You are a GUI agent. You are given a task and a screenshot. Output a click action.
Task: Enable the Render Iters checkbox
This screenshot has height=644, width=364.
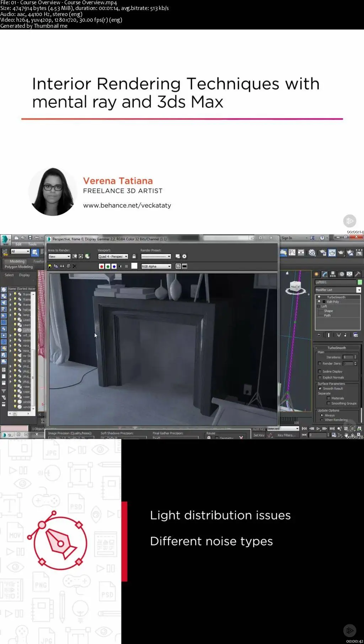[x=320, y=363]
